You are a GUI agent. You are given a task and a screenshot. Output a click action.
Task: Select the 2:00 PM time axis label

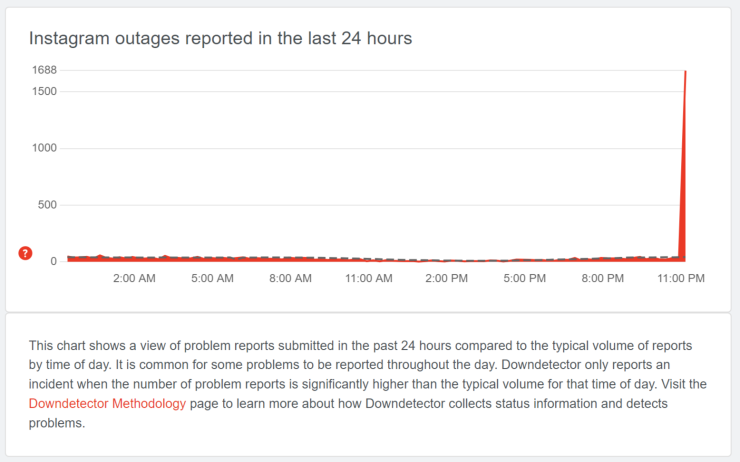coord(447,278)
